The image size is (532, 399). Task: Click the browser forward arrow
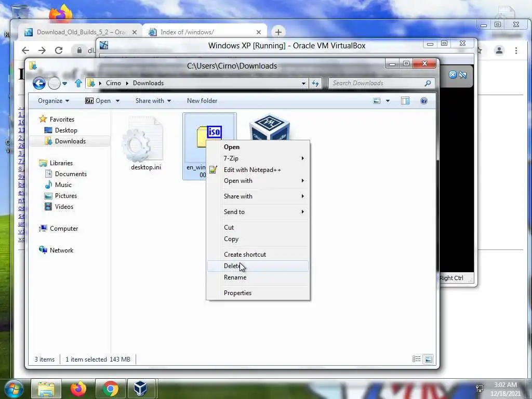(42, 50)
